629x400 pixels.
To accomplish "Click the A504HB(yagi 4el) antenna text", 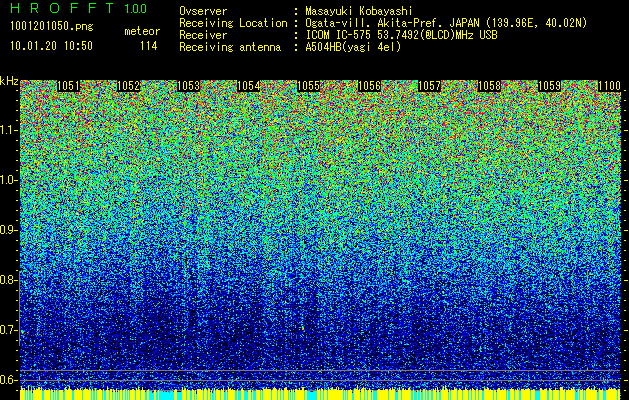I will coord(353,47).
